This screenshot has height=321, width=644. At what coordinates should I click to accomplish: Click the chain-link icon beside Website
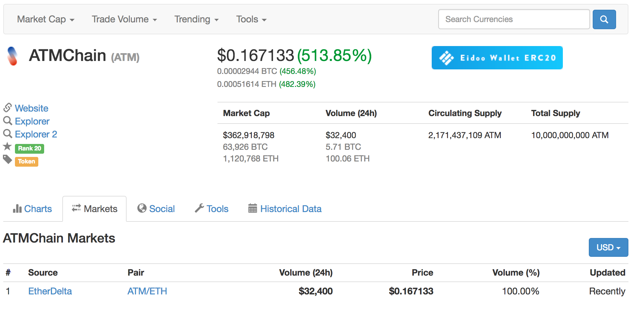point(8,107)
